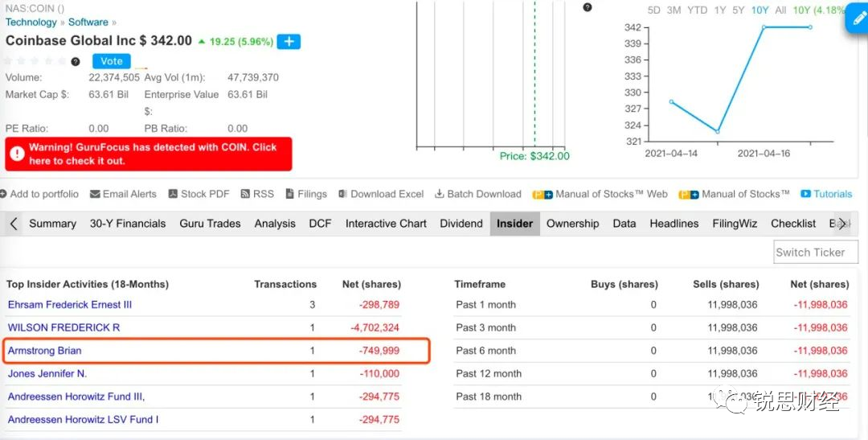Select the YTD chart range

click(x=698, y=10)
